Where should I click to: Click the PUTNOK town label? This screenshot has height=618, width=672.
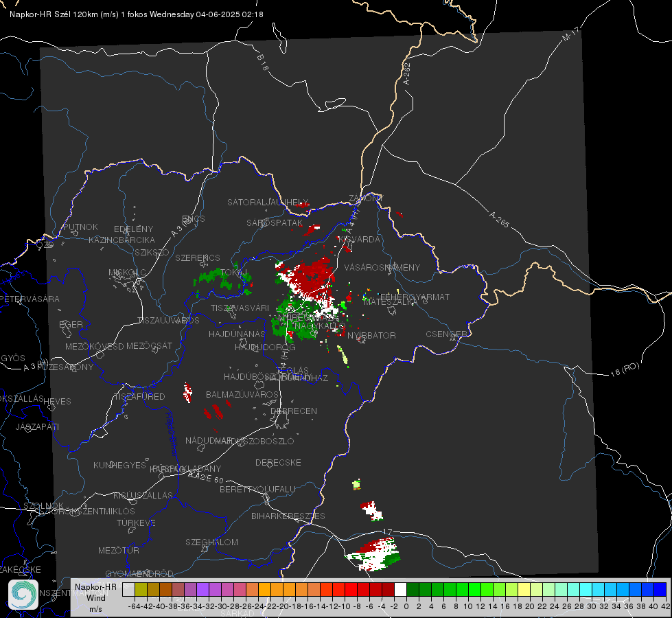pyautogui.click(x=80, y=227)
